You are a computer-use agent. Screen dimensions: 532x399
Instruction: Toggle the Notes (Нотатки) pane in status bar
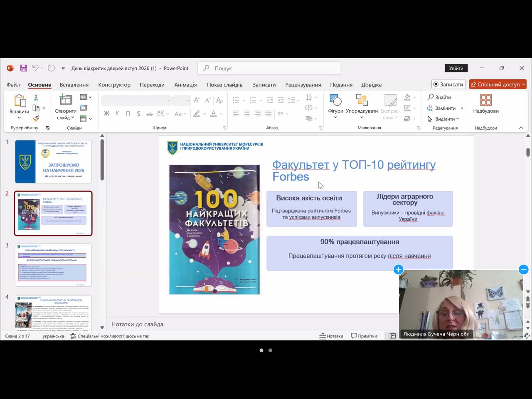331,336
